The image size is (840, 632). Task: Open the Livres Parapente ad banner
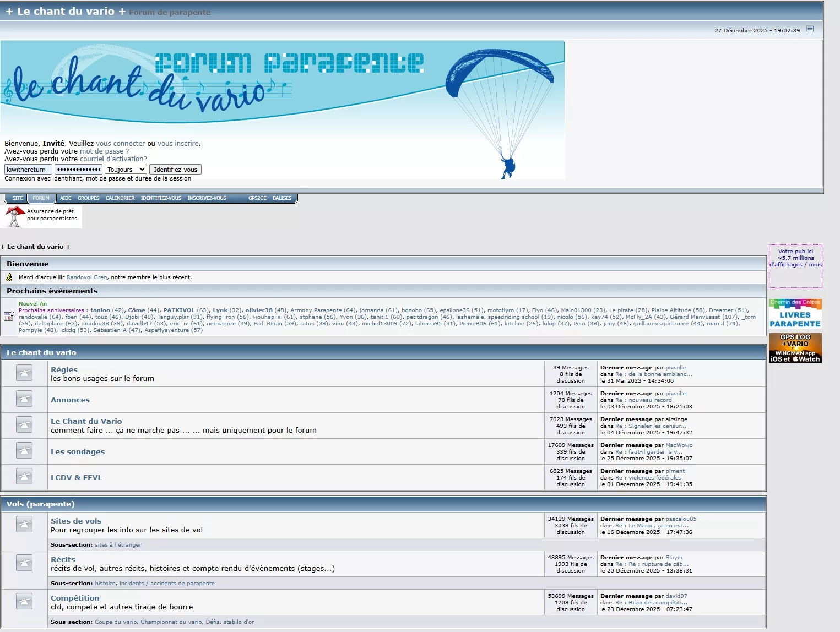coord(795,314)
